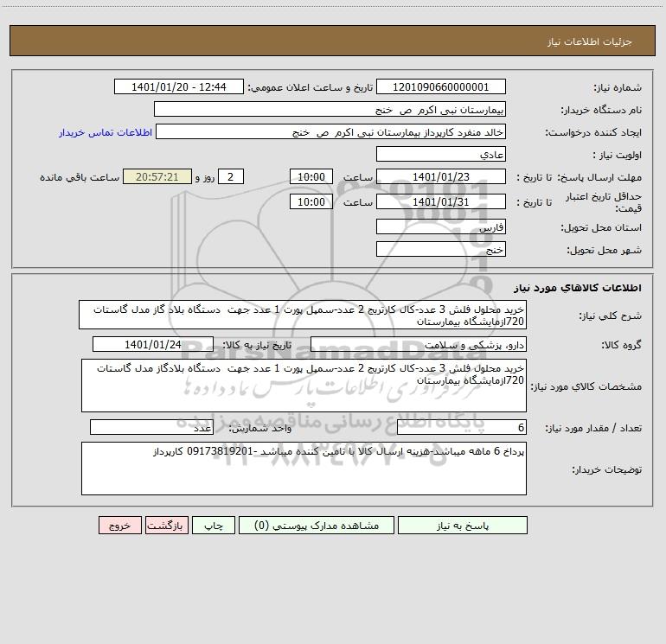Image resolution: width=666 pixels, height=644 pixels.
Task: Click quantity field showing 6
Action: pyautogui.click(x=462, y=427)
